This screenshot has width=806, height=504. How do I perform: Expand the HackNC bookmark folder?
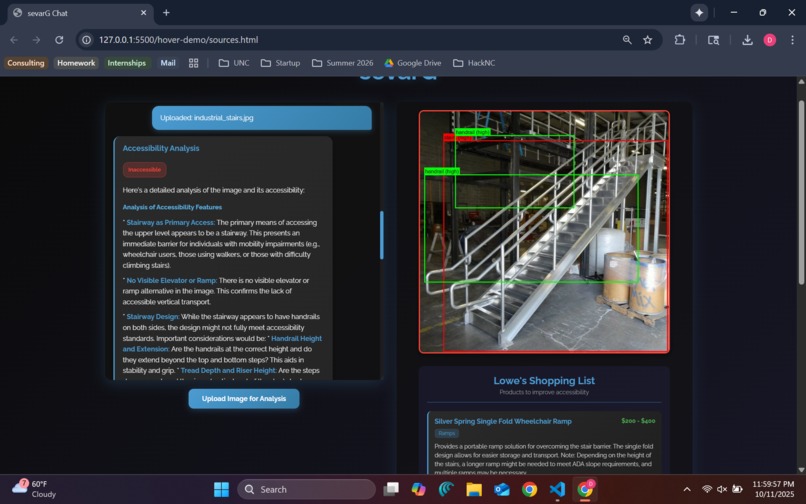pyautogui.click(x=474, y=63)
